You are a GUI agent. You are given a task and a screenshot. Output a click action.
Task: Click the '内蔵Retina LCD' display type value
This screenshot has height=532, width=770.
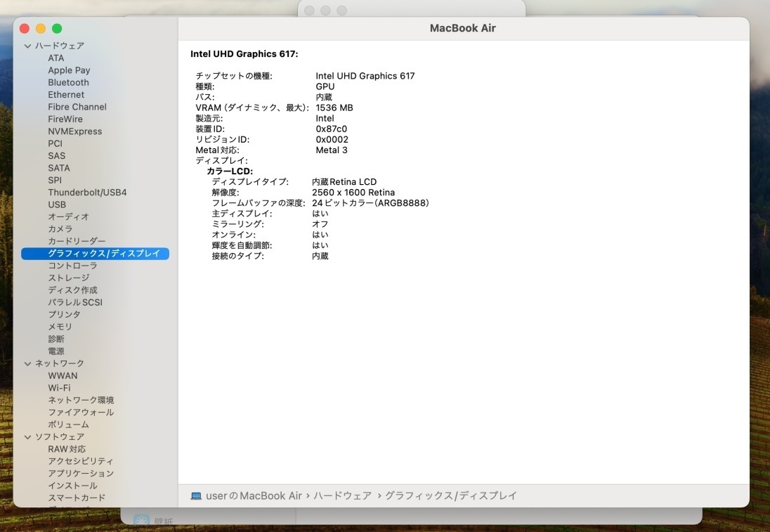[x=344, y=182]
